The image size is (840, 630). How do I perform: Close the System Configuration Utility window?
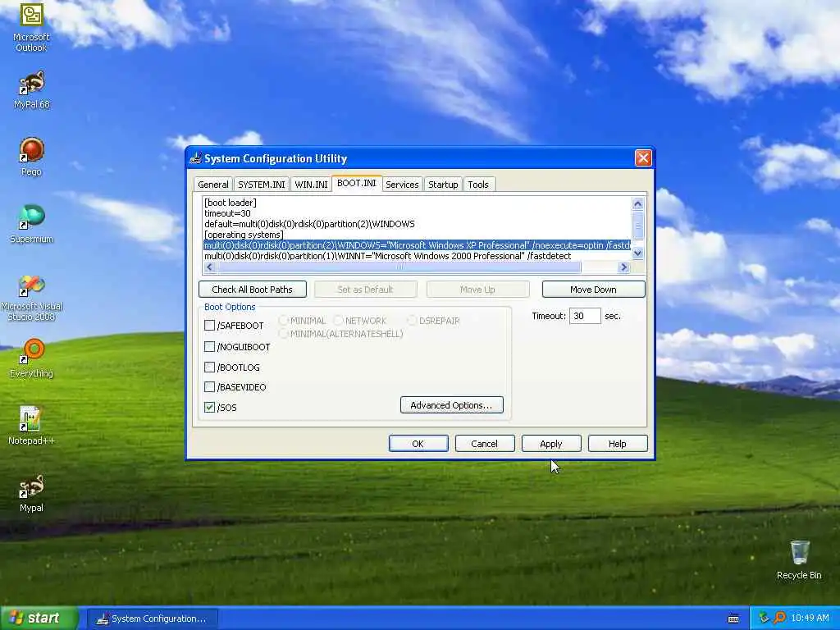click(643, 158)
